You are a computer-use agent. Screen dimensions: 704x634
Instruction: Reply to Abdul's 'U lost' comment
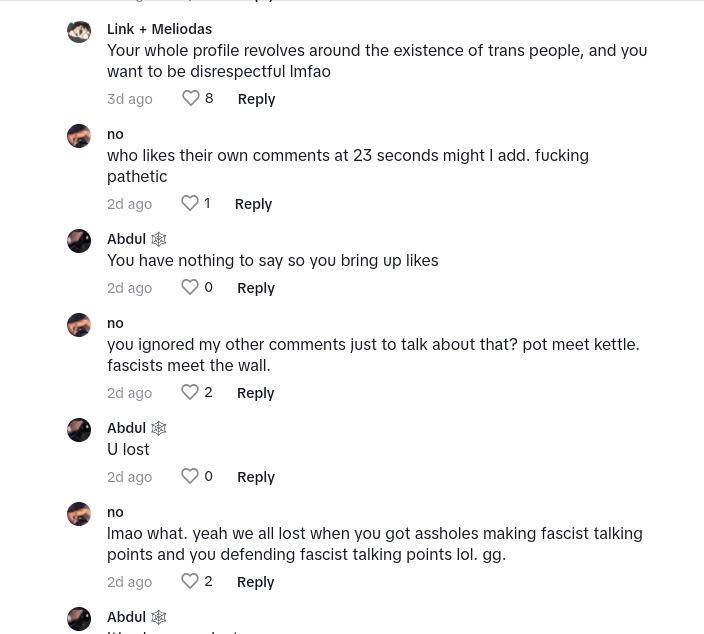pyautogui.click(x=256, y=477)
